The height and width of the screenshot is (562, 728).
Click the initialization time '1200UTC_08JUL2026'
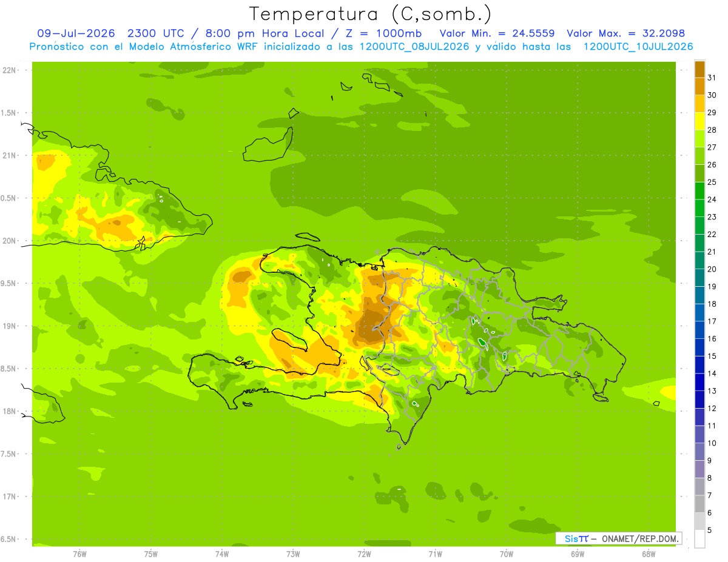(414, 47)
